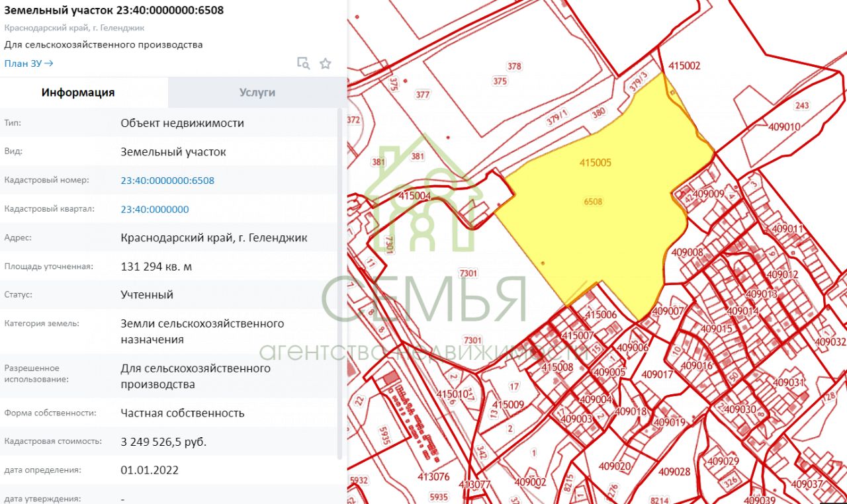Click parcel label 378 on the map
This screenshot has width=847, height=504.
[x=514, y=67]
